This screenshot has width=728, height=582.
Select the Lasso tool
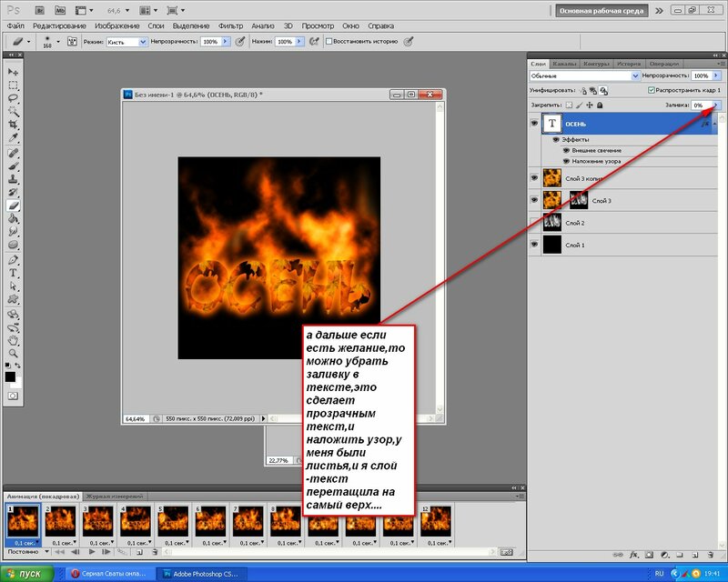pyautogui.click(x=13, y=98)
